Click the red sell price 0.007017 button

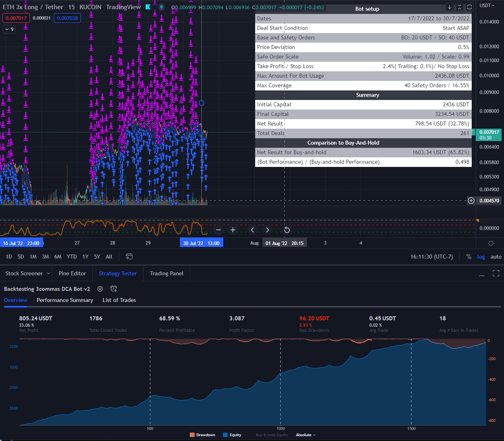16,18
